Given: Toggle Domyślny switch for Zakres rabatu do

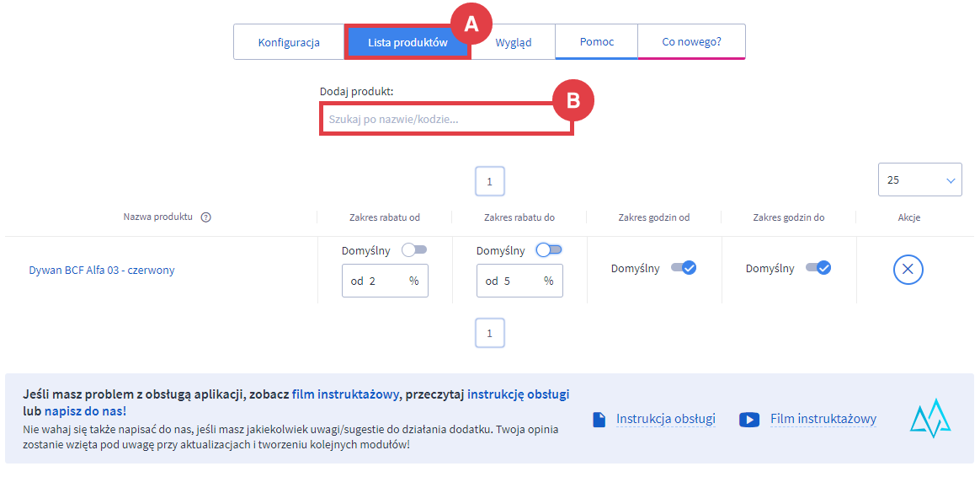Looking at the screenshot, I should (549, 250).
